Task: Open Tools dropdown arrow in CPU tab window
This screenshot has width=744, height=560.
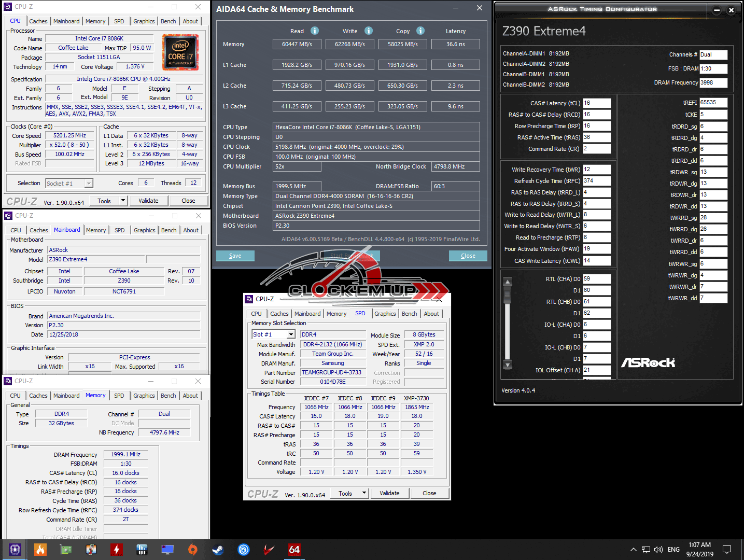Action: [x=123, y=201]
